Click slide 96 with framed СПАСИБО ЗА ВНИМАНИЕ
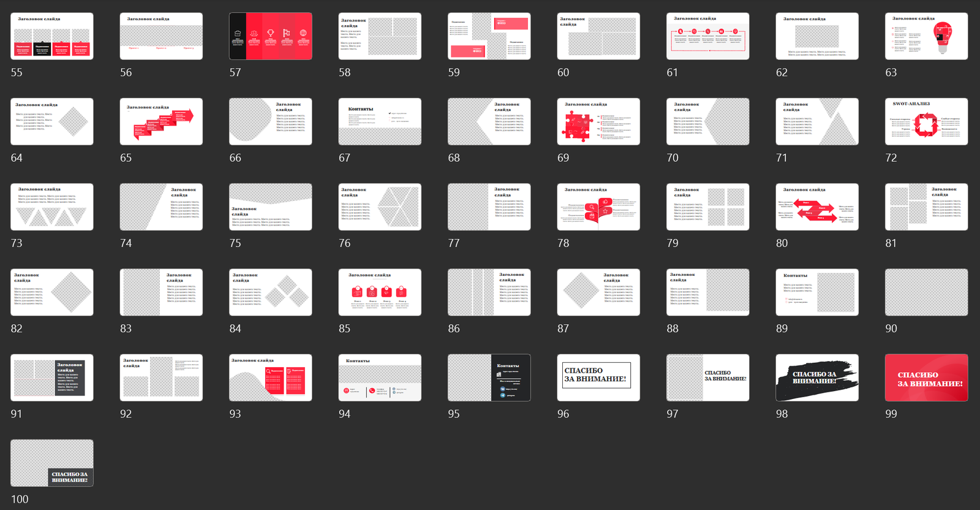The height and width of the screenshot is (510, 980). click(598, 378)
